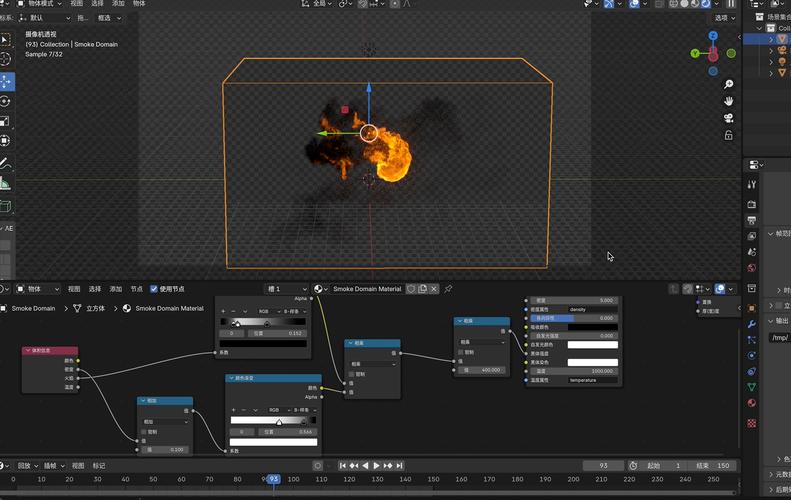This screenshot has height=500, width=791.
Task: Toggle the 使用节点 checkbox
Action: click(154, 289)
